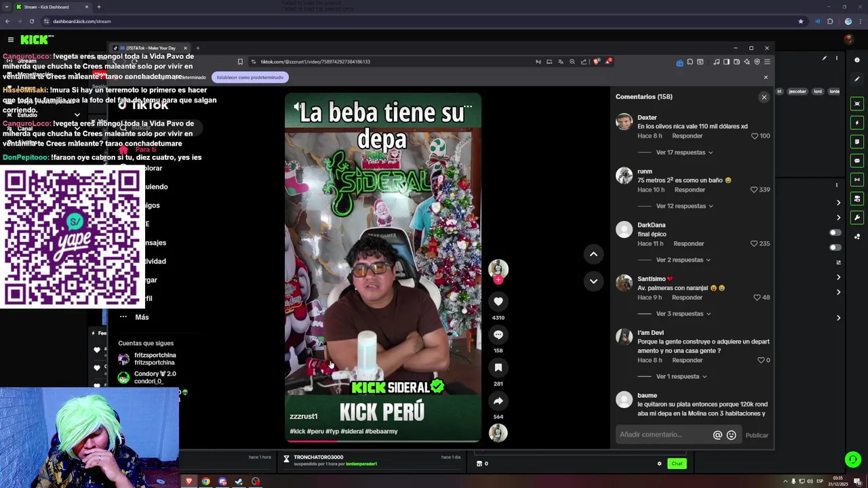Click #sideral hashtag in caption
This screenshot has width=868, height=488.
click(x=352, y=431)
